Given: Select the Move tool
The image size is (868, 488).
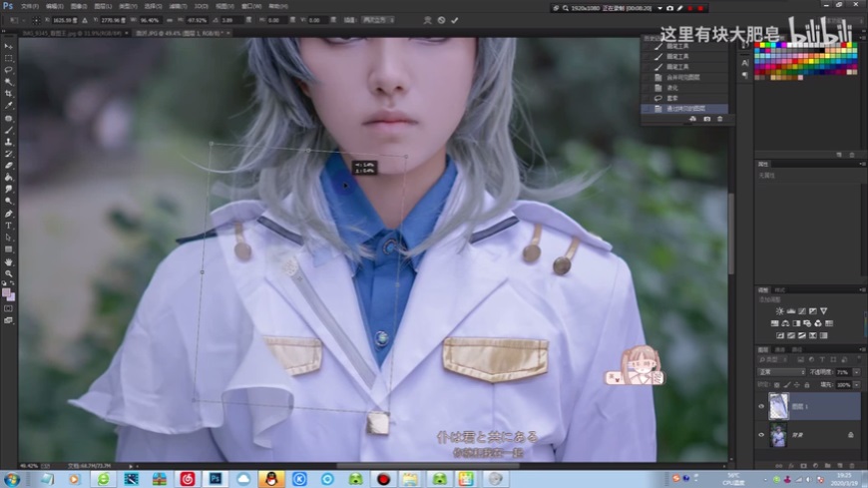Looking at the screenshot, I should (x=8, y=47).
